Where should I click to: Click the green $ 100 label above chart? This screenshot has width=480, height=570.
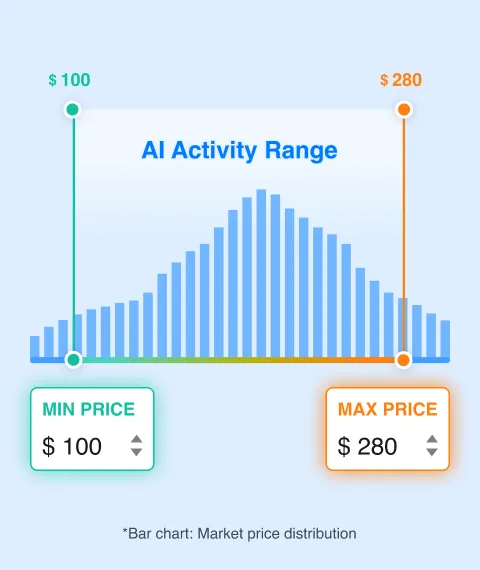click(69, 80)
